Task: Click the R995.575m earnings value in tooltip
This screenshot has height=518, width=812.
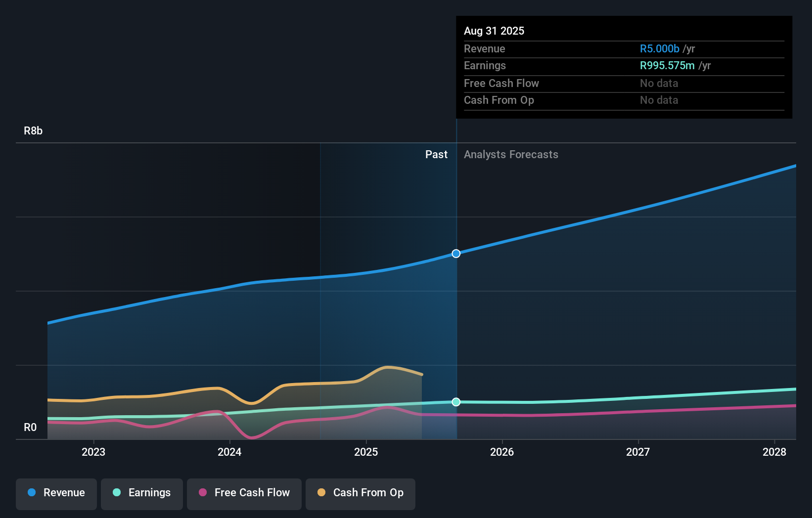Action: [667, 65]
